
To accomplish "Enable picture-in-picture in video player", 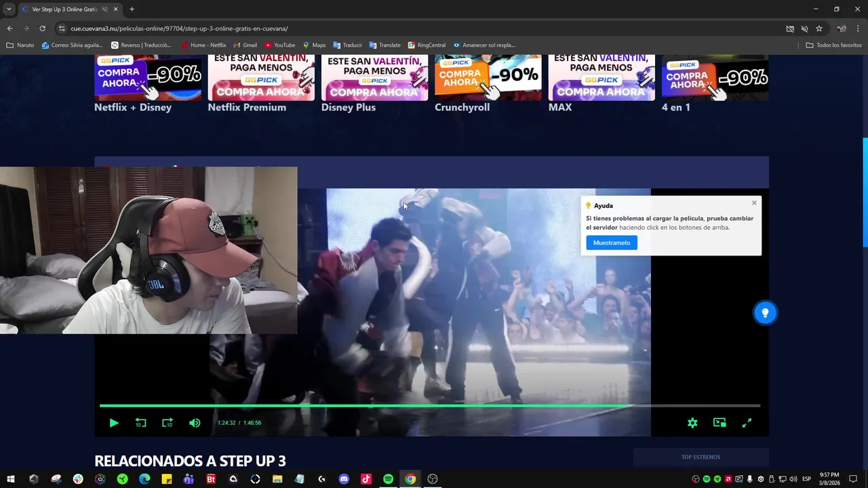I will [x=719, y=423].
